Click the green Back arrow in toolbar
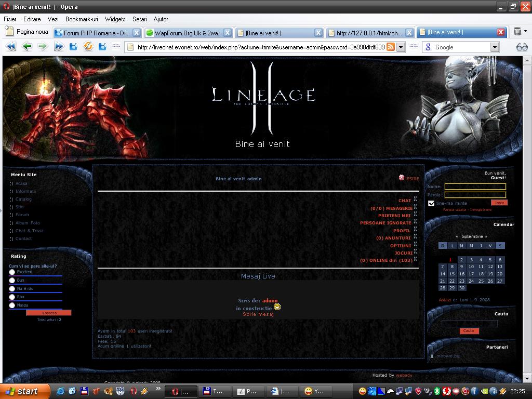The width and height of the screenshot is (532, 399). pos(26,47)
